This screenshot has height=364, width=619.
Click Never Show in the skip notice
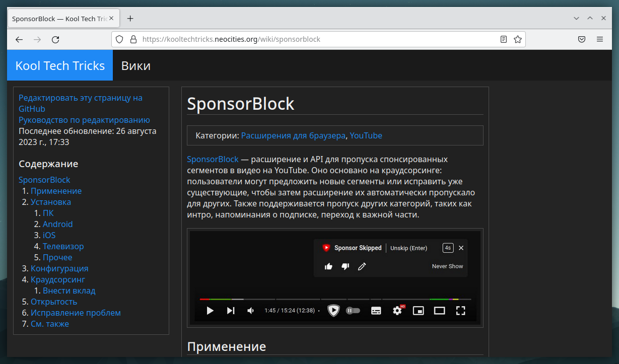tap(447, 266)
